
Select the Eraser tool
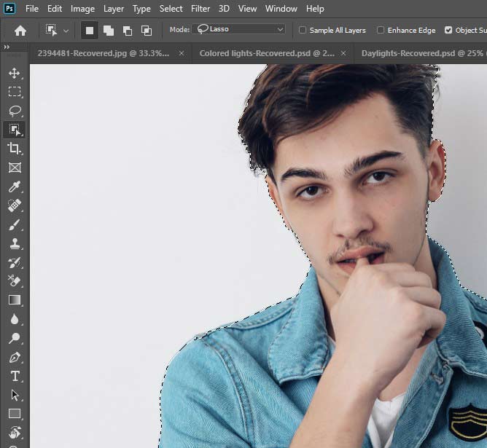(x=15, y=280)
